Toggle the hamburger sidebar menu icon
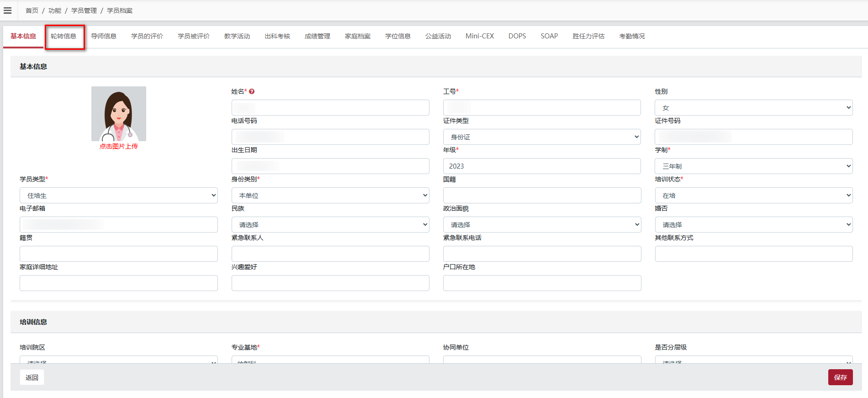This screenshot has width=868, height=398. [x=8, y=11]
